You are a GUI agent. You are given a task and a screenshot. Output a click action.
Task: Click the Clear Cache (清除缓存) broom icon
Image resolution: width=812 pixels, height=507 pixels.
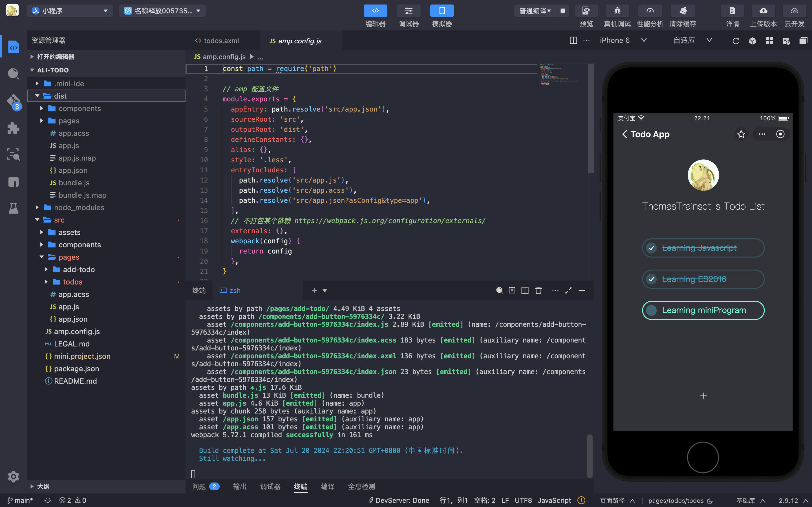[683, 11]
